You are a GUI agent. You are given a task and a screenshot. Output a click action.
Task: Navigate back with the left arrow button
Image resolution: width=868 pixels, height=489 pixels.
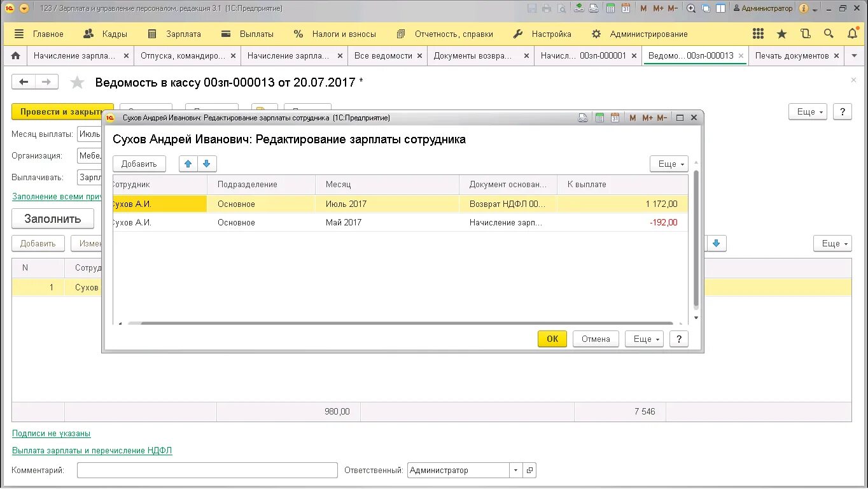[x=24, y=81]
